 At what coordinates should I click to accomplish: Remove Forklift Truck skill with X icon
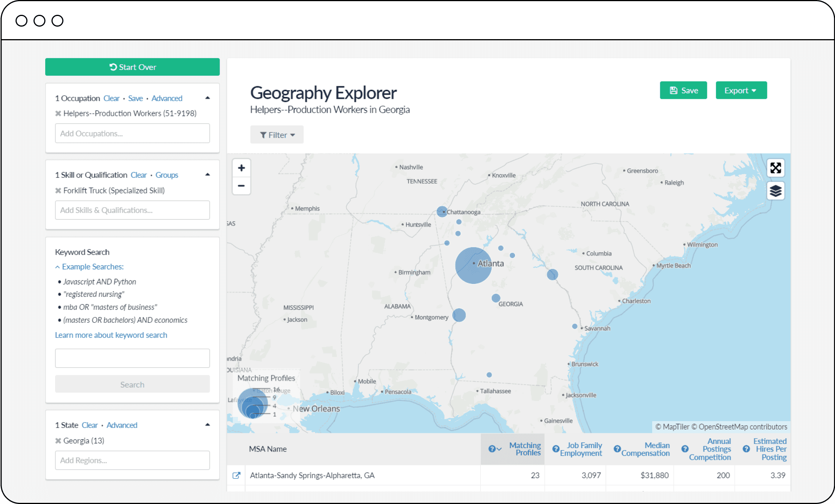(x=58, y=191)
